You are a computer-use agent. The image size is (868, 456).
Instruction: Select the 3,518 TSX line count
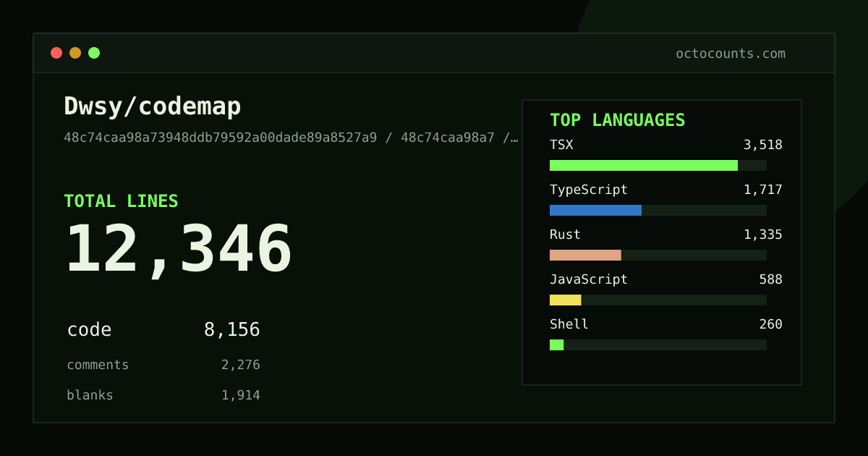click(763, 145)
